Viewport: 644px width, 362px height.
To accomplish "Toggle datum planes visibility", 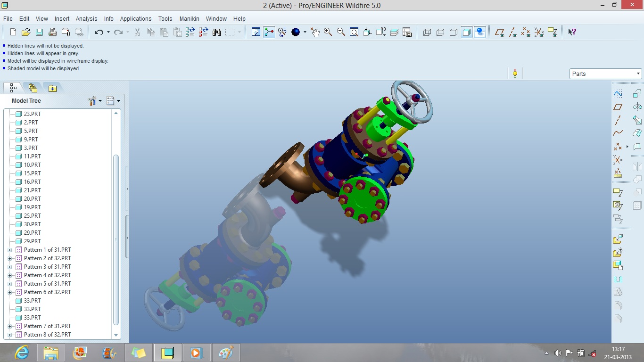I will [x=500, y=32].
